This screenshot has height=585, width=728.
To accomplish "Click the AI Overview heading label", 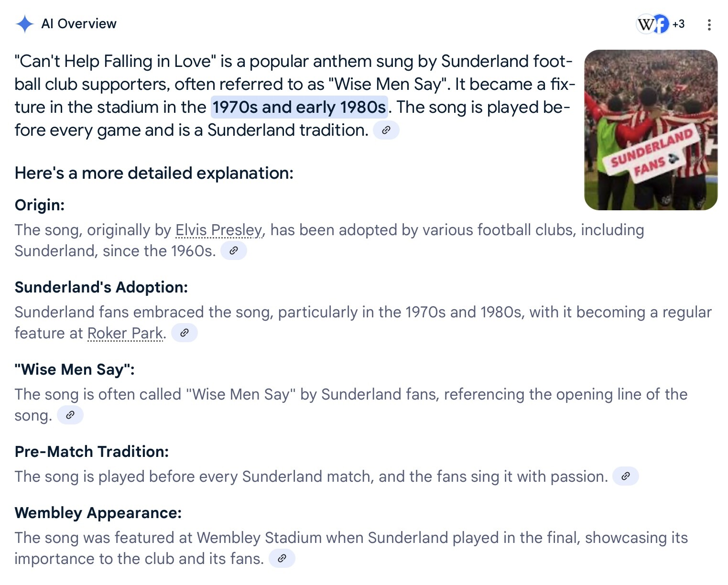I will click(79, 24).
